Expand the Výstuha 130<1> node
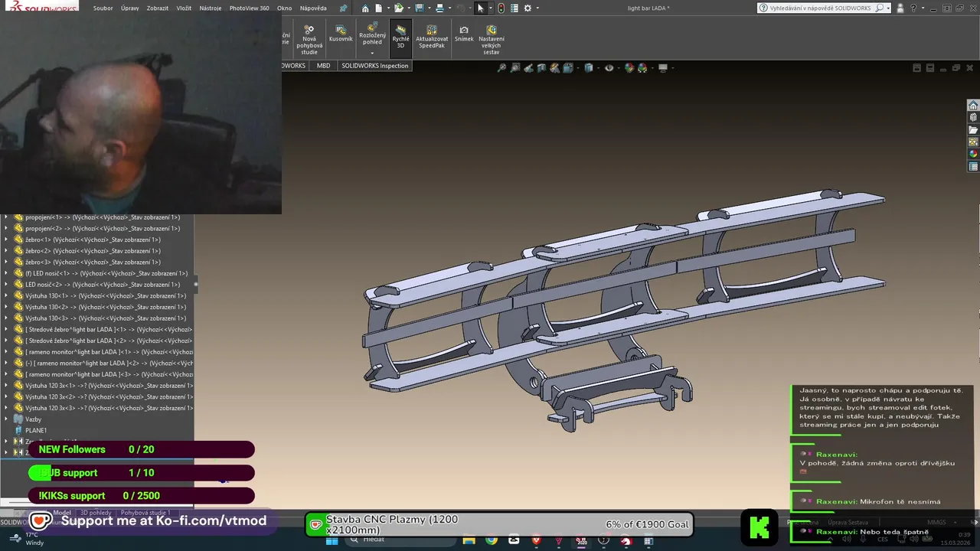Image resolution: width=980 pixels, height=551 pixels. (6, 295)
